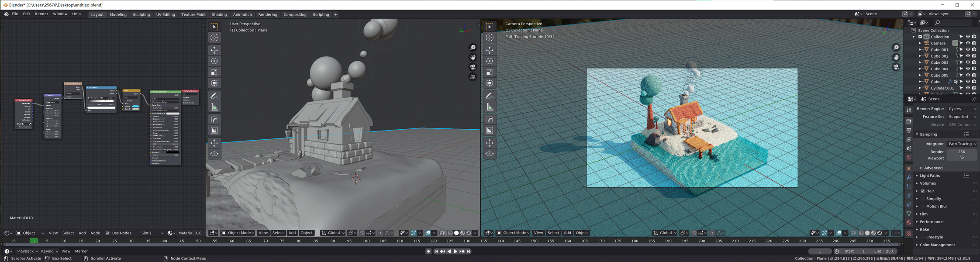Open Global orientation dropdown in left viewport
Viewport: 980px width, 262px height.
coord(333,233)
